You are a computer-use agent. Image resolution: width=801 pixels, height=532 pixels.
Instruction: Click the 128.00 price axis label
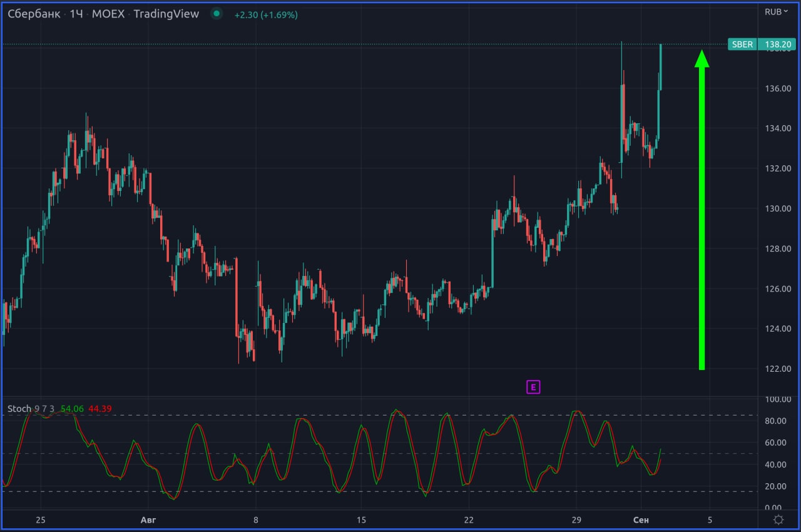(x=779, y=248)
